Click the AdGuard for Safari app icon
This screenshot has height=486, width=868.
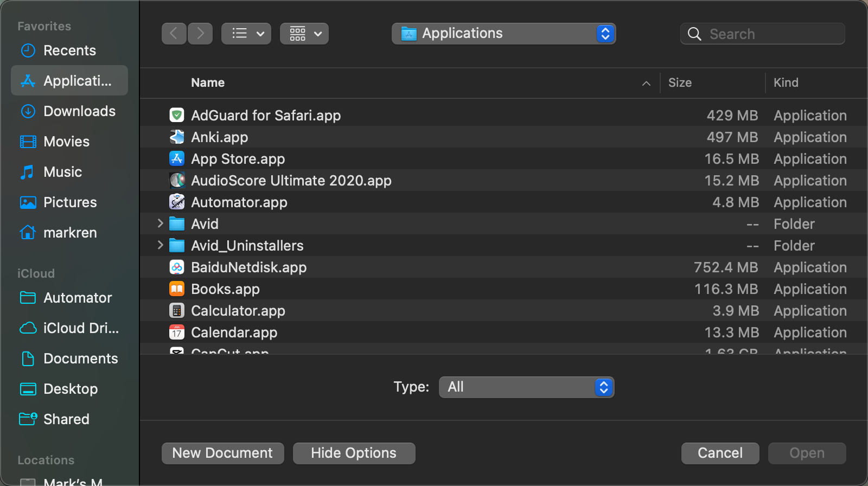(177, 115)
